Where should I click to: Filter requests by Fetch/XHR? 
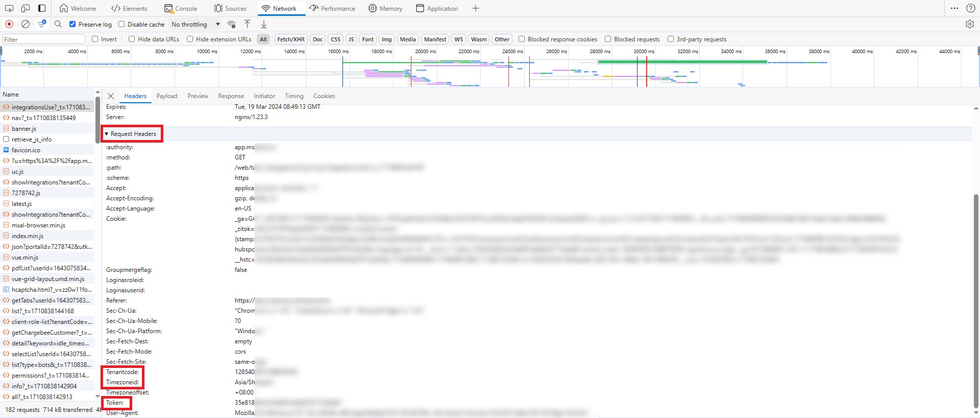coord(290,39)
